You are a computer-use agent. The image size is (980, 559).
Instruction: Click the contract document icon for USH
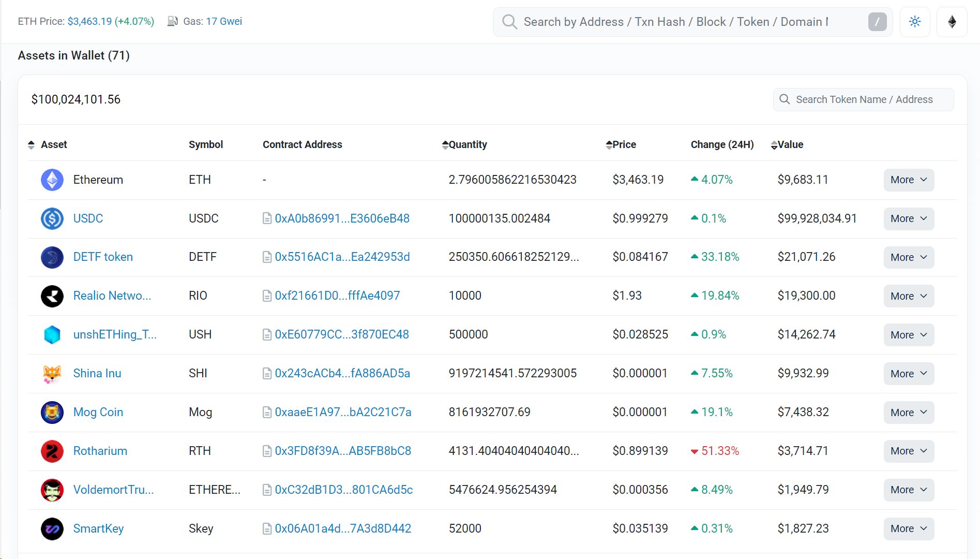[x=267, y=335]
